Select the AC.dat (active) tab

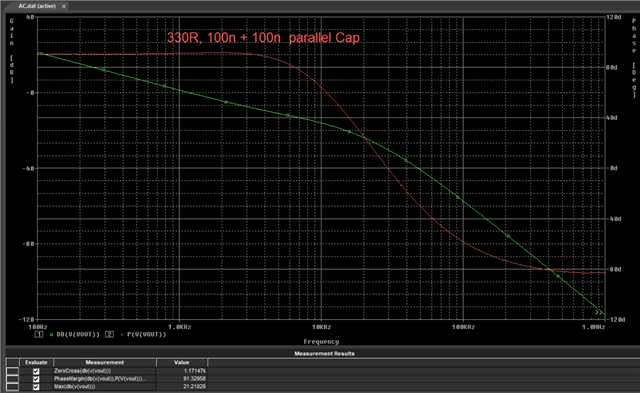tap(37, 6)
